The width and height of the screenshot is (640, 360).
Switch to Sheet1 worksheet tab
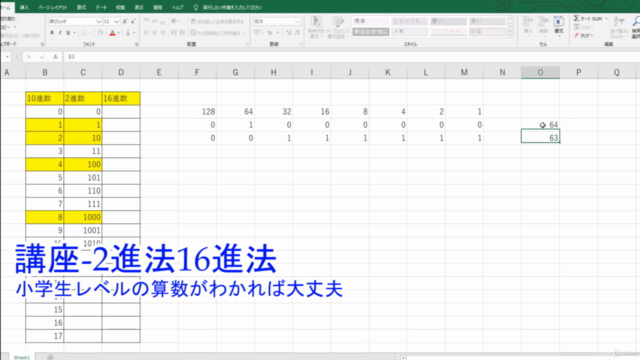coord(22,357)
